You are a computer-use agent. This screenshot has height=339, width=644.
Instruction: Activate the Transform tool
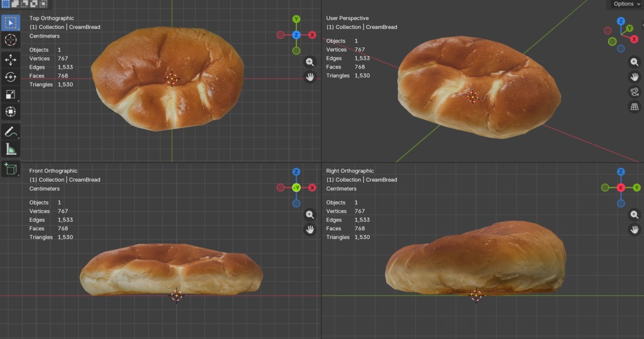[11, 112]
